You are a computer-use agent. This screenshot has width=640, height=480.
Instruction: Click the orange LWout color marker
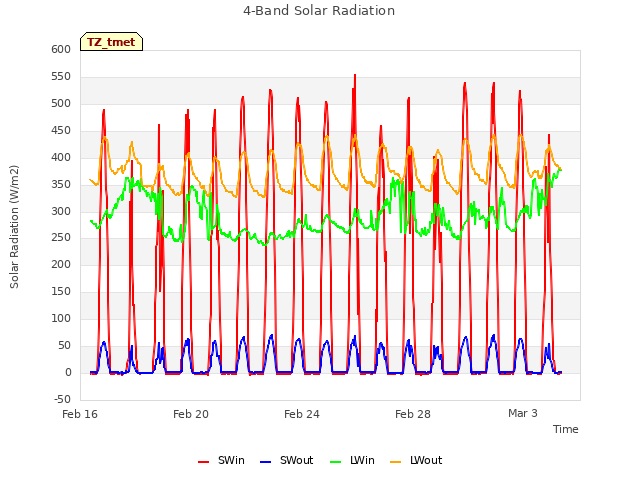pyautogui.click(x=396, y=462)
